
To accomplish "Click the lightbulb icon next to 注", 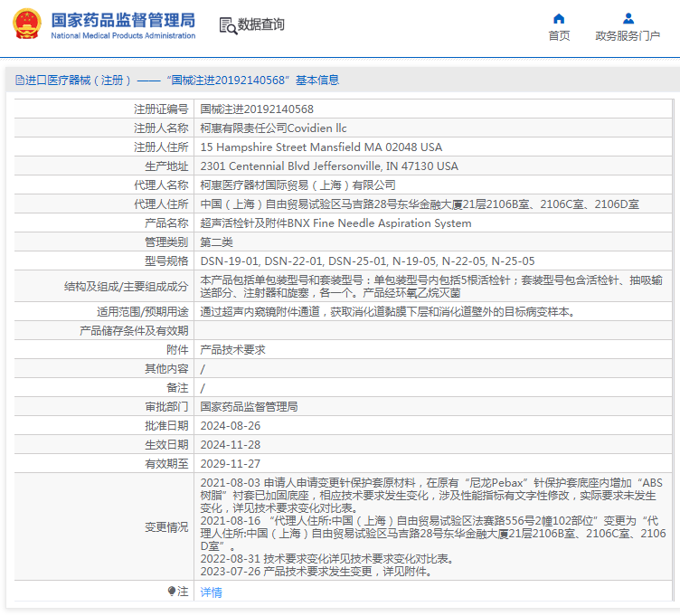I will [172, 591].
